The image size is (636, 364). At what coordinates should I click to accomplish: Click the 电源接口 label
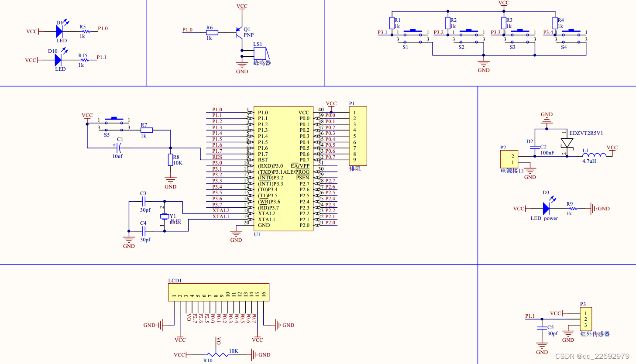[512, 171]
